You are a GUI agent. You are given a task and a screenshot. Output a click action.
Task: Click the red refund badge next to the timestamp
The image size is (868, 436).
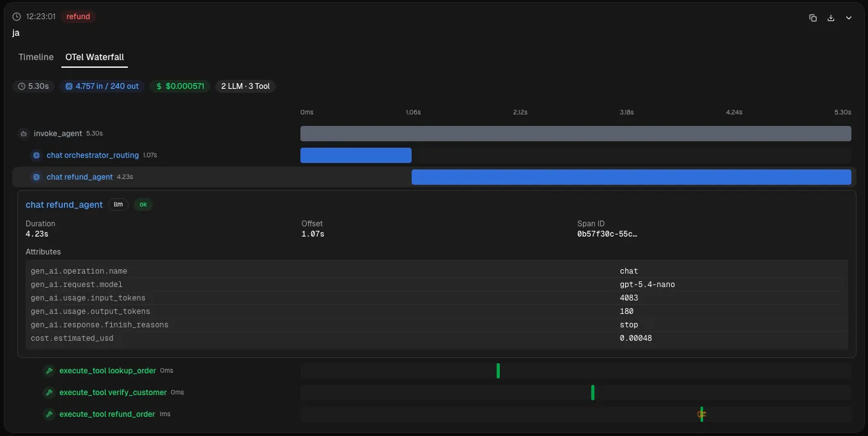(78, 17)
